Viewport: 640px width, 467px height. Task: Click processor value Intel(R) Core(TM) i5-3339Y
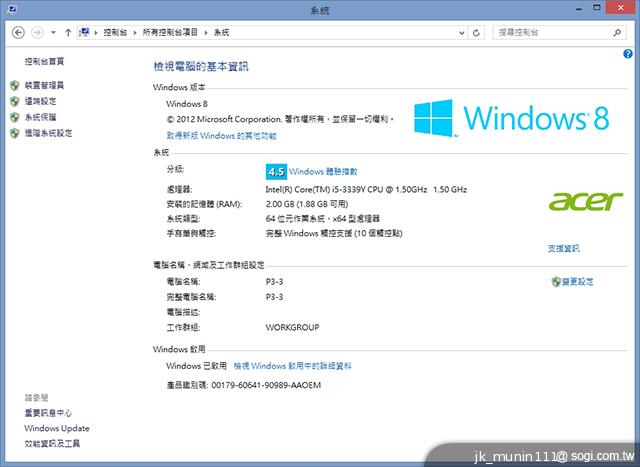(366, 189)
